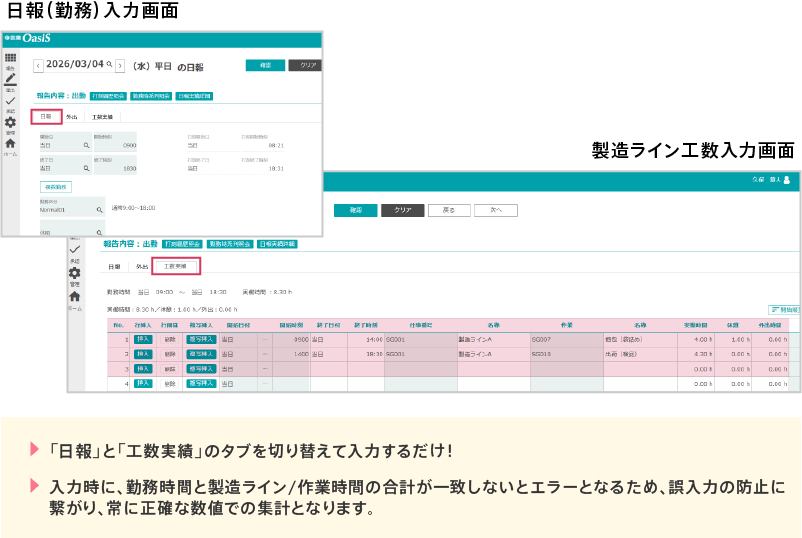Open the 勤務時系列照会 button in daily report window

pos(151,96)
